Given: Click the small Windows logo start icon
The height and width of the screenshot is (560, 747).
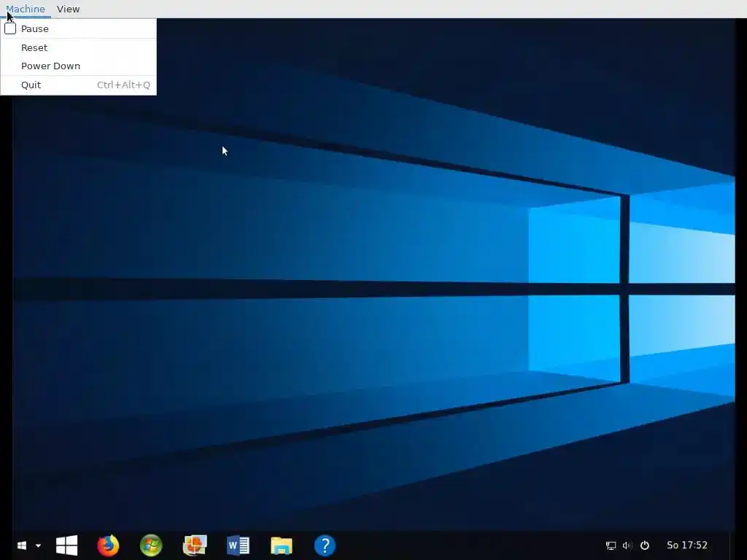Looking at the screenshot, I should point(21,545).
